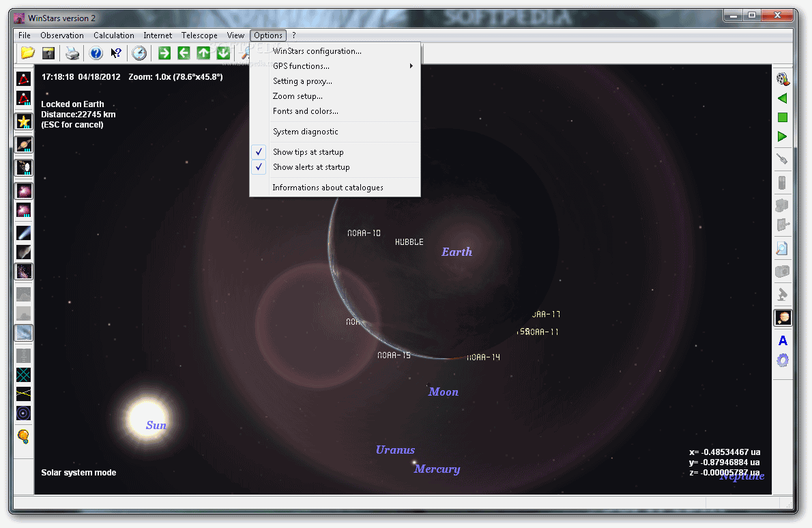Screen dimensions: 812x528
Task: Toggle atmosphere blue sky icon
Action: tap(24, 333)
